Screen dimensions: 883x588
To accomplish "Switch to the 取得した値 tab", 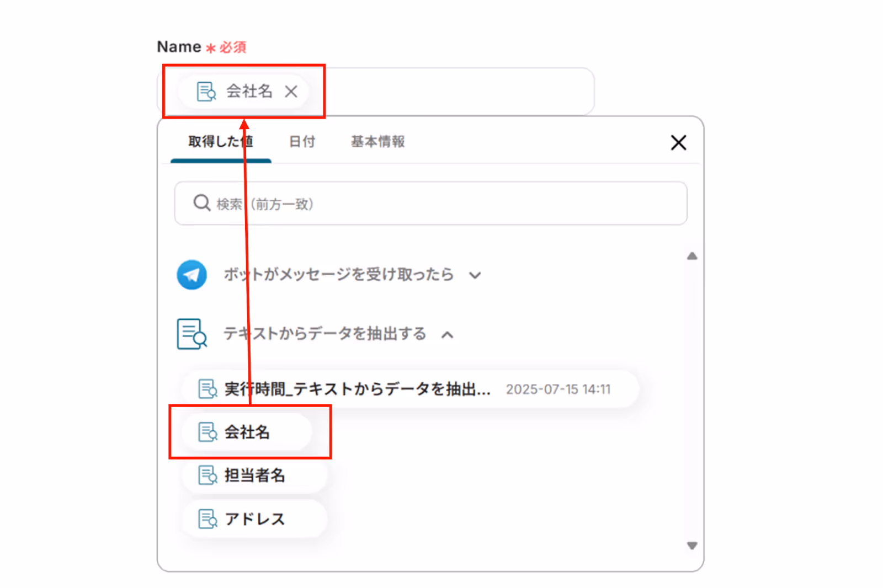I will (221, 142).
